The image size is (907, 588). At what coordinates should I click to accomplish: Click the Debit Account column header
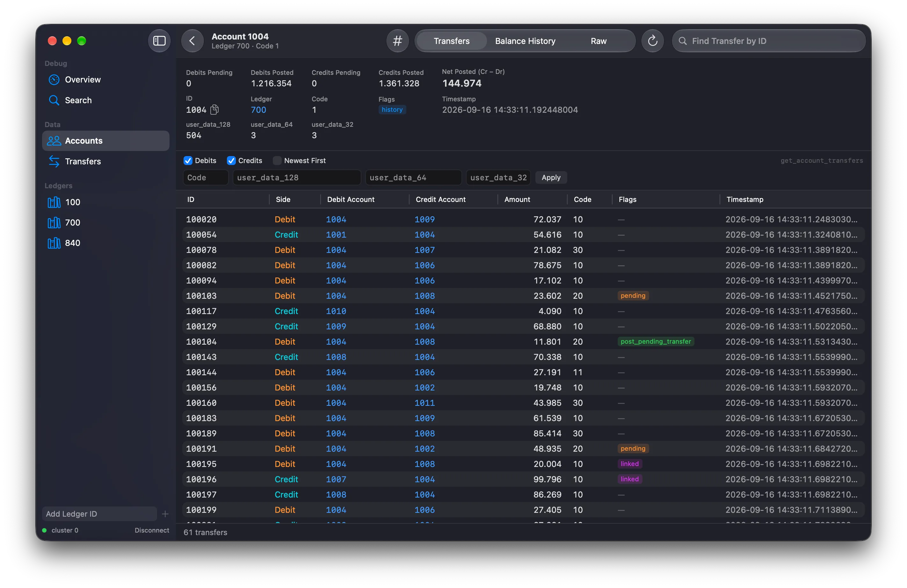pos(350,199)
